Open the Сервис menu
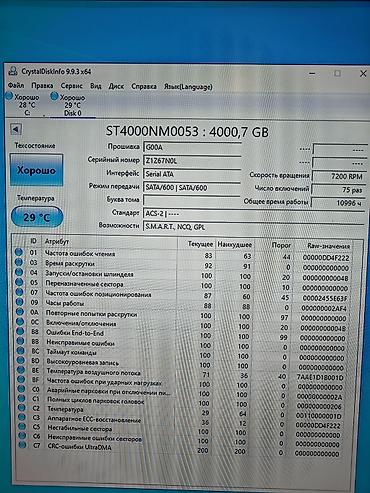 pyautogui.click(x=71, y=86)
